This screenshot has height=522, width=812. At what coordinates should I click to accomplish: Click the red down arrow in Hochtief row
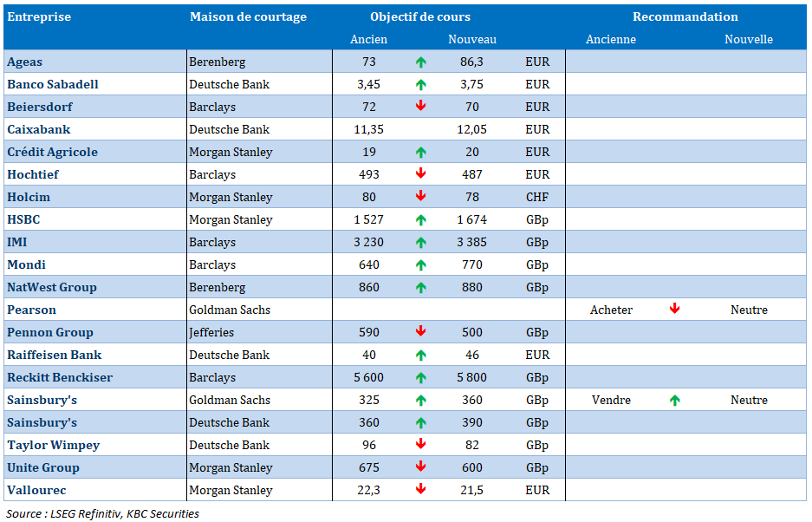click(x=420, y=173)
